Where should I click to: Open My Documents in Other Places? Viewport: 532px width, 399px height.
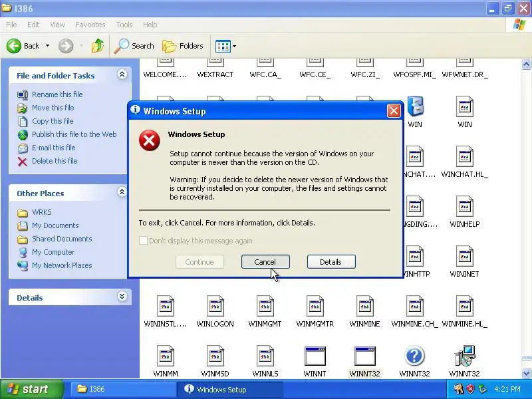tap(48, 225)
